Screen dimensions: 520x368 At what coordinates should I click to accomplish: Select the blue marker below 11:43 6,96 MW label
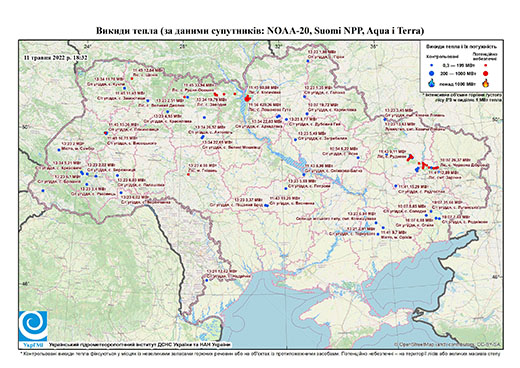click(x=304, y=174)
